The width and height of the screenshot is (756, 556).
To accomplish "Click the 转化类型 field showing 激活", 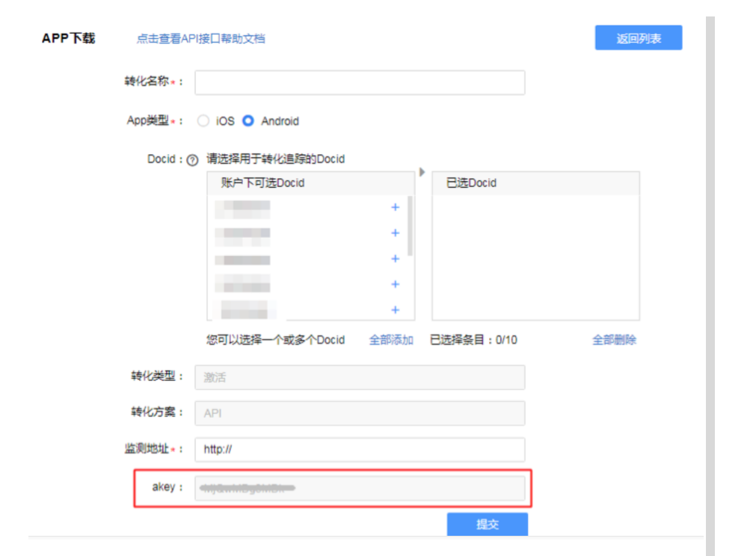I will point(359,377).
